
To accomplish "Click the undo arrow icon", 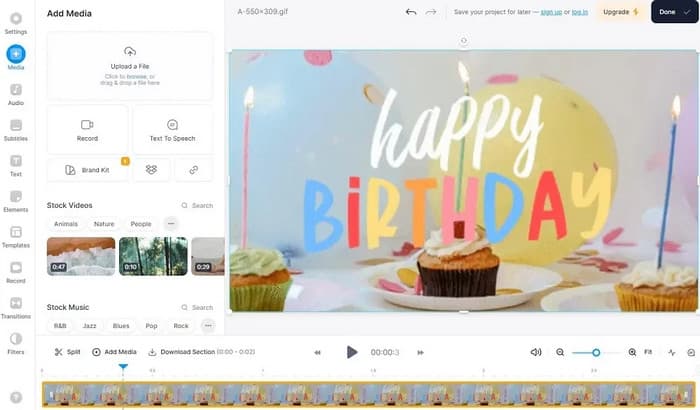I will click(411, 12).
